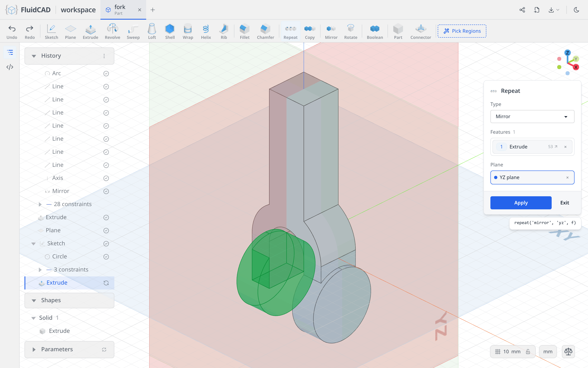Click the Extrude toolbar tool
Viewport: 588px width, 368px height.
coord(90,31)
